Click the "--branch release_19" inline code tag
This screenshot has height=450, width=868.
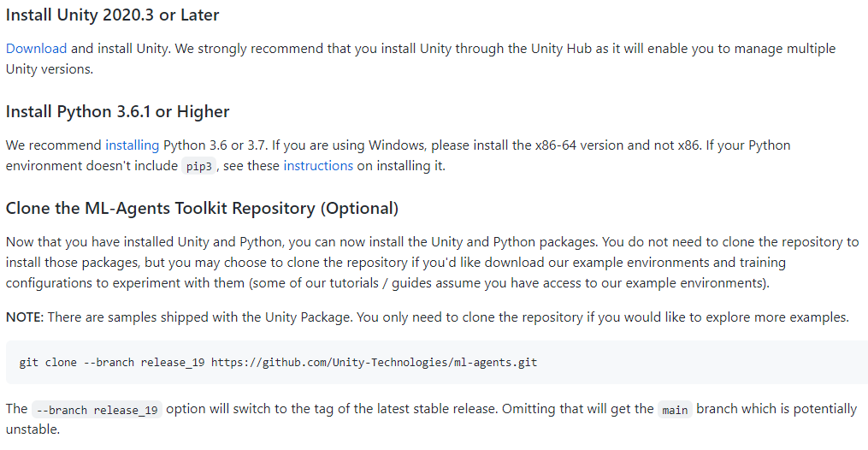click(97, 410)
